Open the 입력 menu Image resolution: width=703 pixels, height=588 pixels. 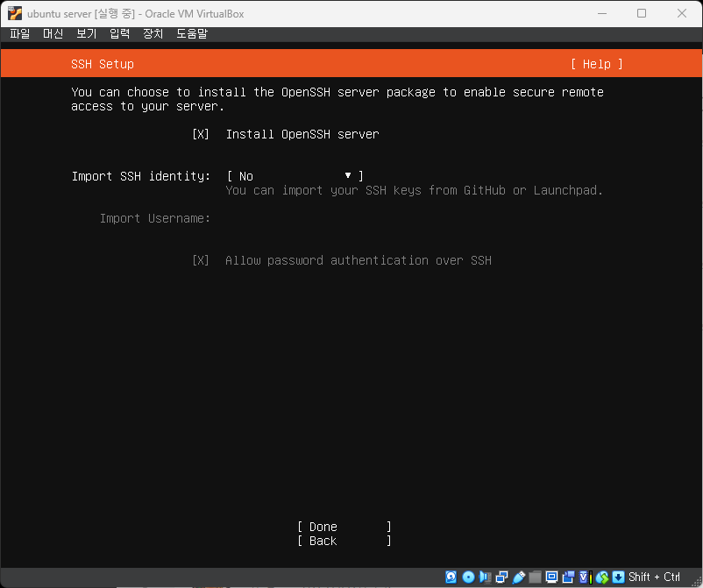point(120,33)
